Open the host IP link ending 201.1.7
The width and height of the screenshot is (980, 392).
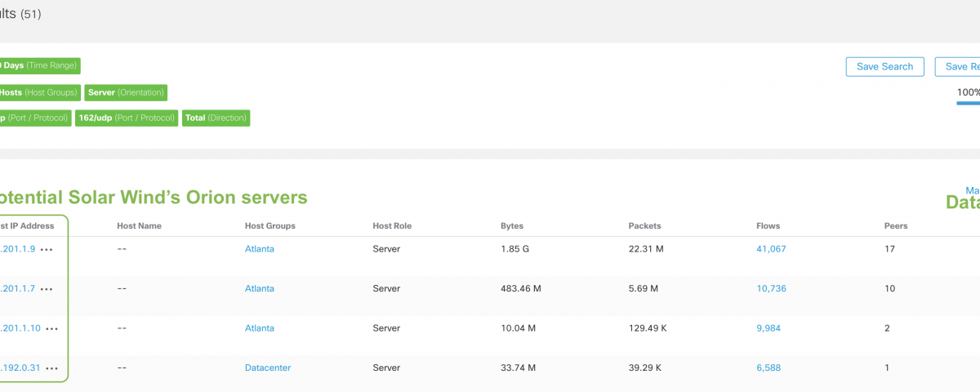(17, 289)
